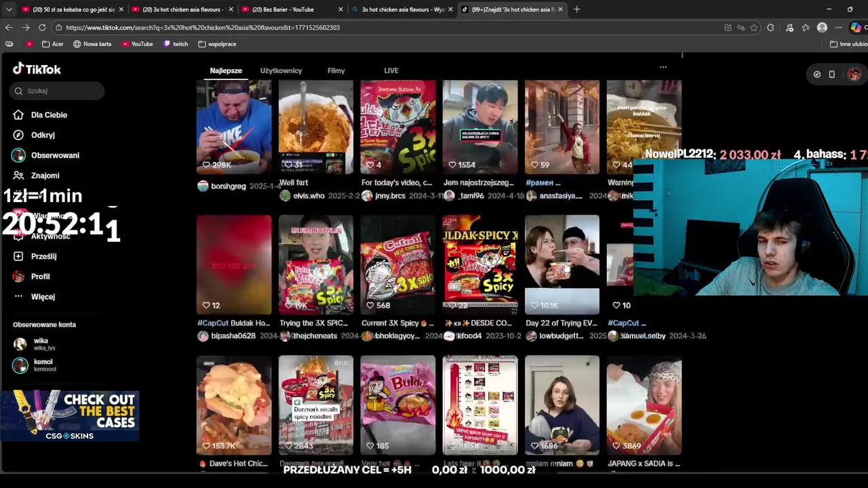Expand the Więcej menu
Image resolution: width=868 pixels, height=488 pixels.
(x=43, y=297)
